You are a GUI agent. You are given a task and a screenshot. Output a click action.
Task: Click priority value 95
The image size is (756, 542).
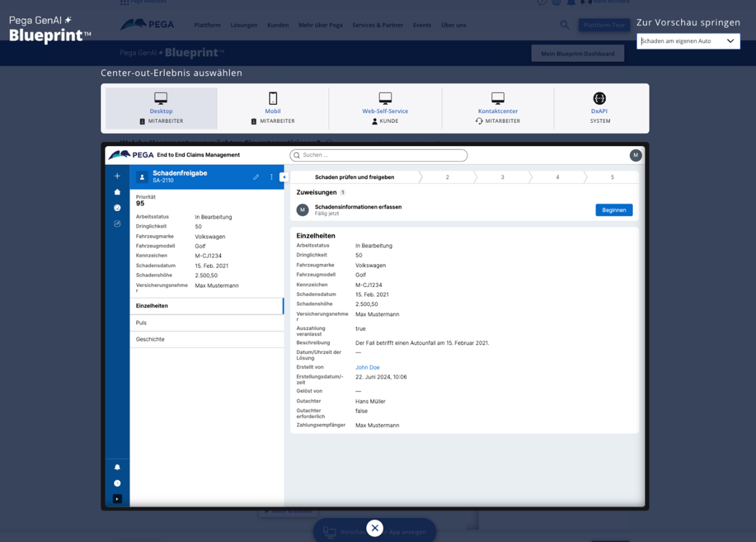point(140,203)
